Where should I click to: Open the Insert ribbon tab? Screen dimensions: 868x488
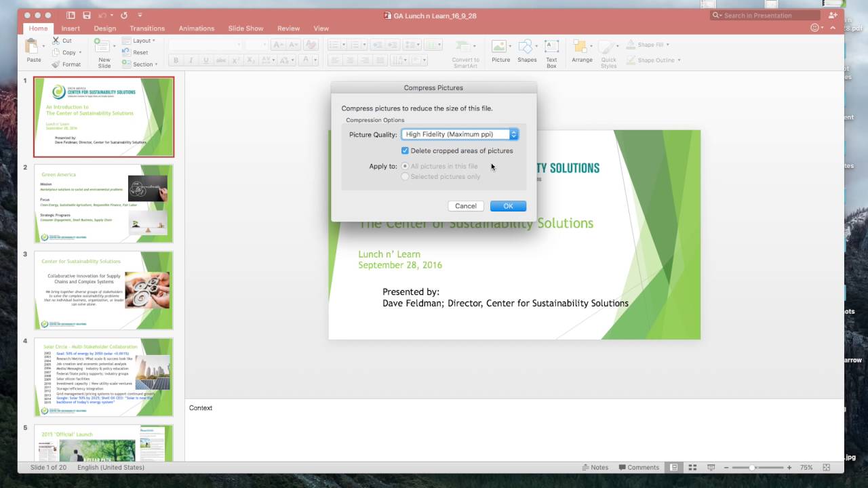71,28
